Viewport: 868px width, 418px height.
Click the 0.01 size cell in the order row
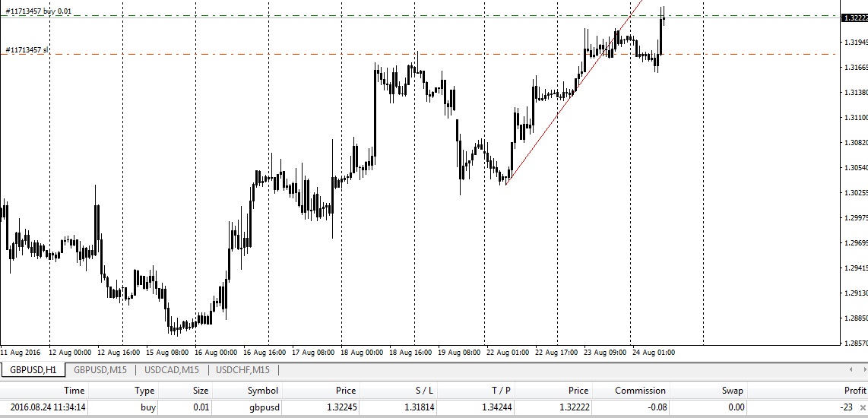click(201, 407)
